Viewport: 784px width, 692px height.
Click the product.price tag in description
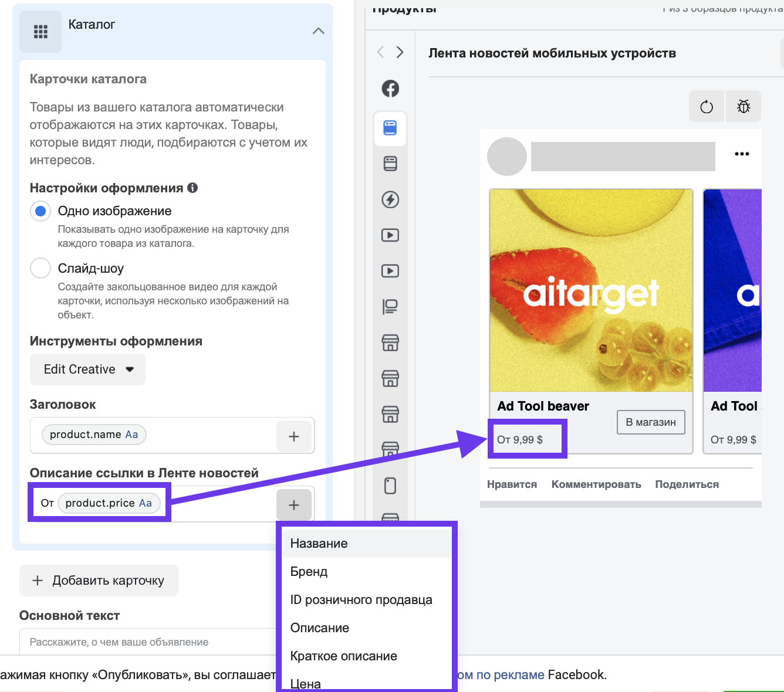(109, 503)
